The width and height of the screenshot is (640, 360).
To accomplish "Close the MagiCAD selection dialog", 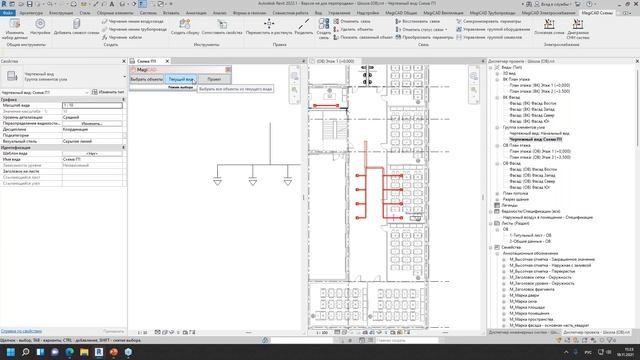I will pos(228,69).
